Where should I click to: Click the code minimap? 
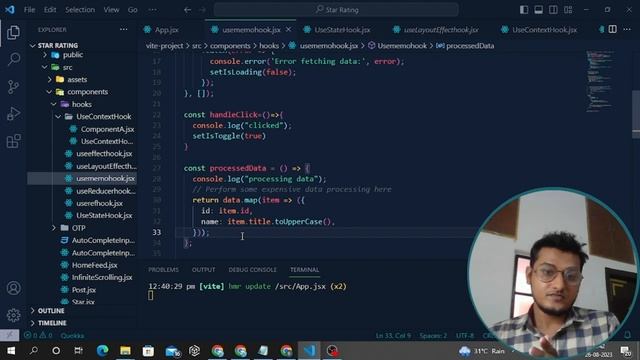pyautogui.click(x=599, y=82)
